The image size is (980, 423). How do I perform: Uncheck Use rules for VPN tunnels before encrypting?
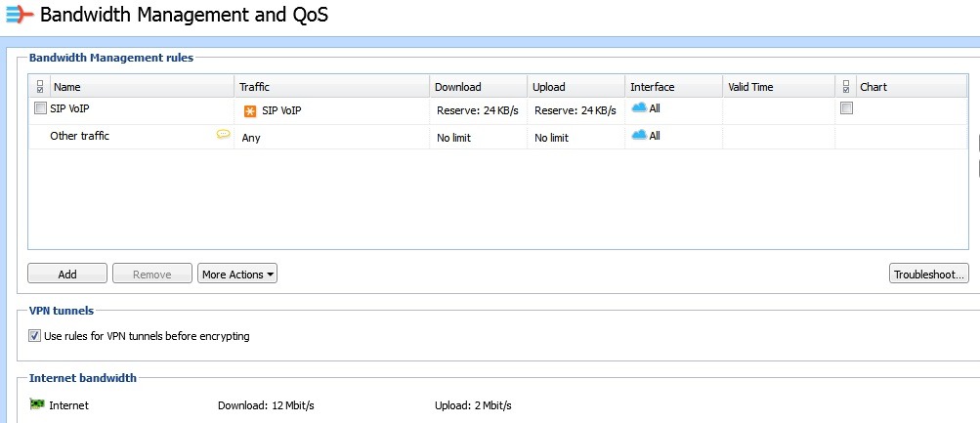[35, 336]
